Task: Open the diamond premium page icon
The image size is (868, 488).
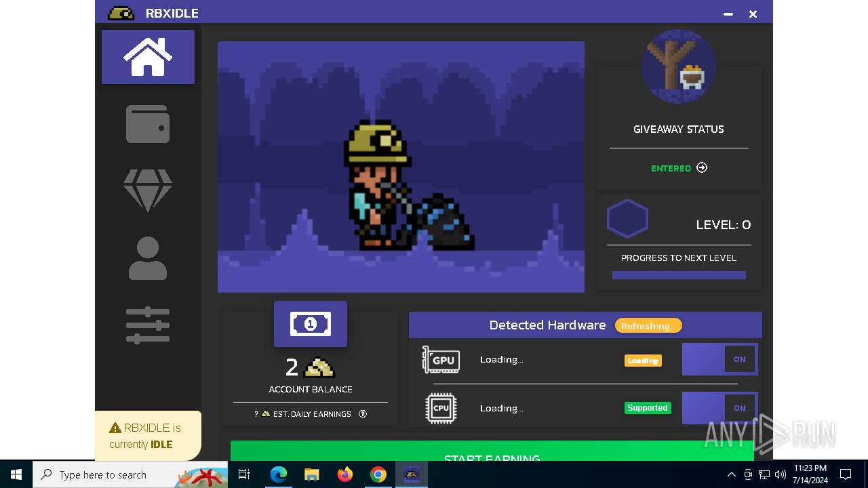Action: [x=148, y=190]
